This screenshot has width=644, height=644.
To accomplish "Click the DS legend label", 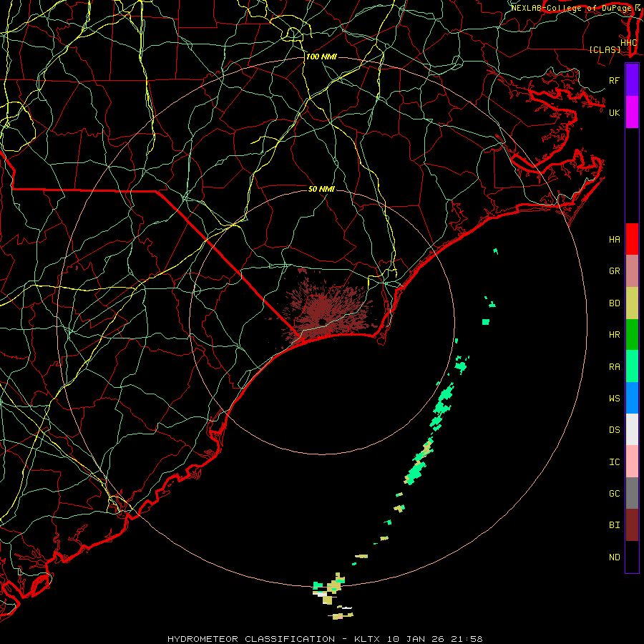I will tap(614, 430).
